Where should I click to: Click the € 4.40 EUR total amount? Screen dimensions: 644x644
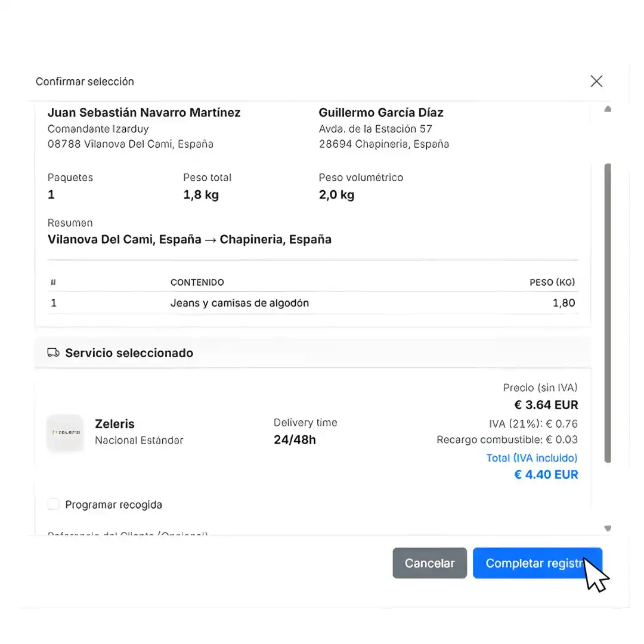pyautogui.click(x=546, y=475)
